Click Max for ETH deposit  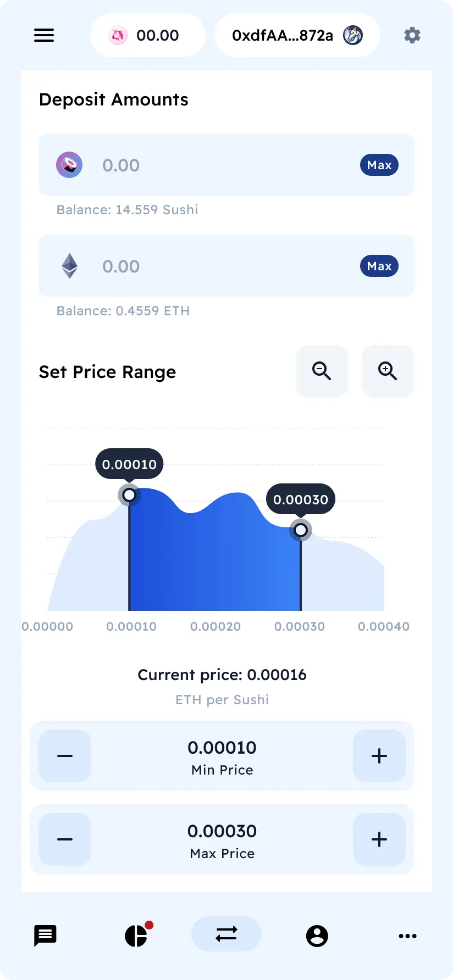(x=379, y=266)
